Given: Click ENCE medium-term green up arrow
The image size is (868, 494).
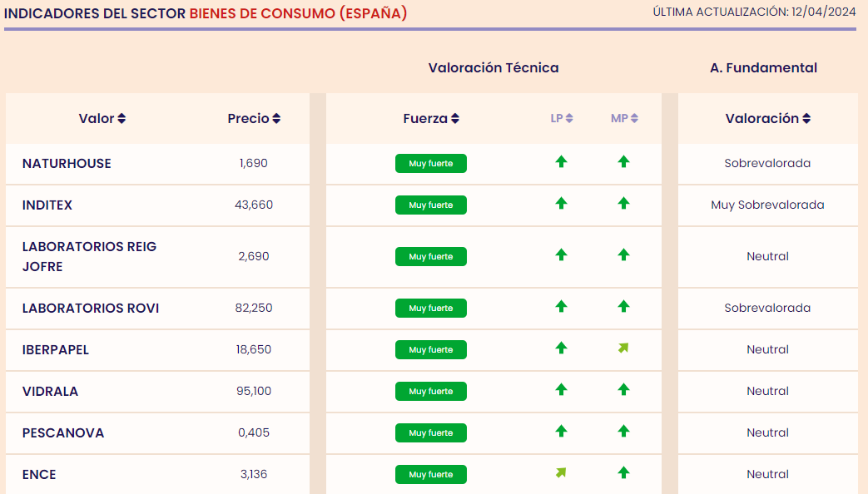Looking at the screenshot, I should [x=623, y=473].
